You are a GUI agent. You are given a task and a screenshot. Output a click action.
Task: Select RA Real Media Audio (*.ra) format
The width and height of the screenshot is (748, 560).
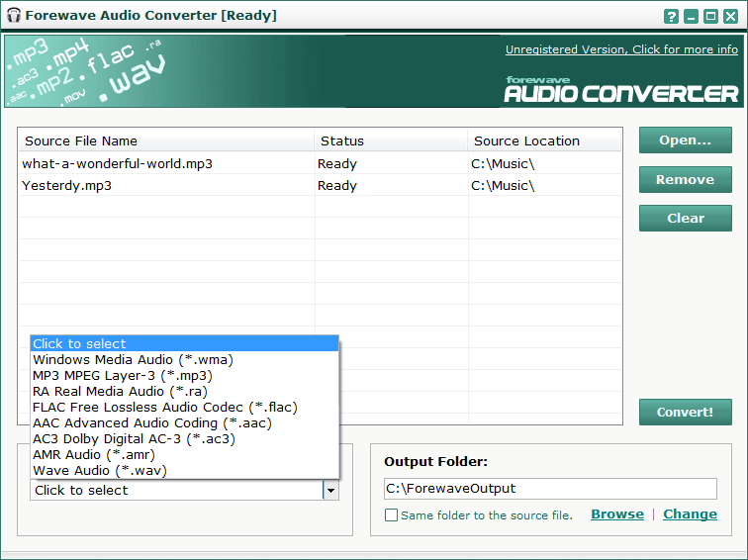pyautogui.click(x=184, y=391)
